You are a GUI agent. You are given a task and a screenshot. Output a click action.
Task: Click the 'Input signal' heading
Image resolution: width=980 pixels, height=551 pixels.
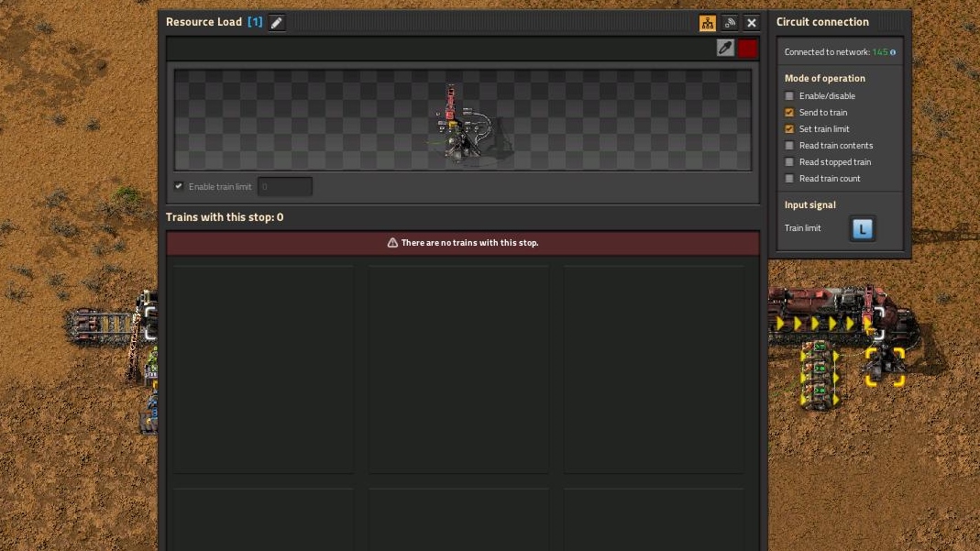[809, 205]
